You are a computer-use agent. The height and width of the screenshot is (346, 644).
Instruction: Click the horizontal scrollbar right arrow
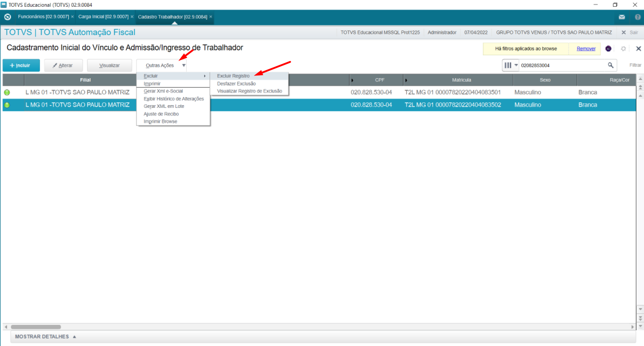(x=633, y=327)
